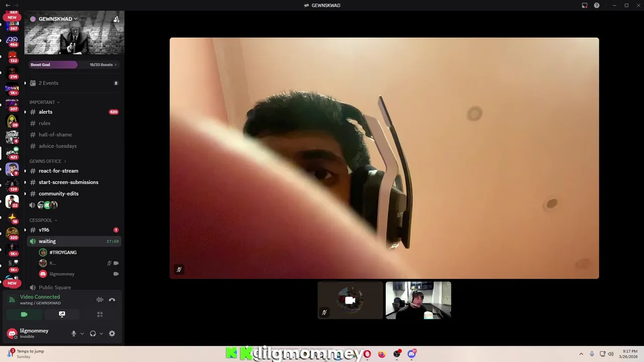644x362 pixels.
Task: Open the community-edits channel
Action: click(x=73, y=194)
